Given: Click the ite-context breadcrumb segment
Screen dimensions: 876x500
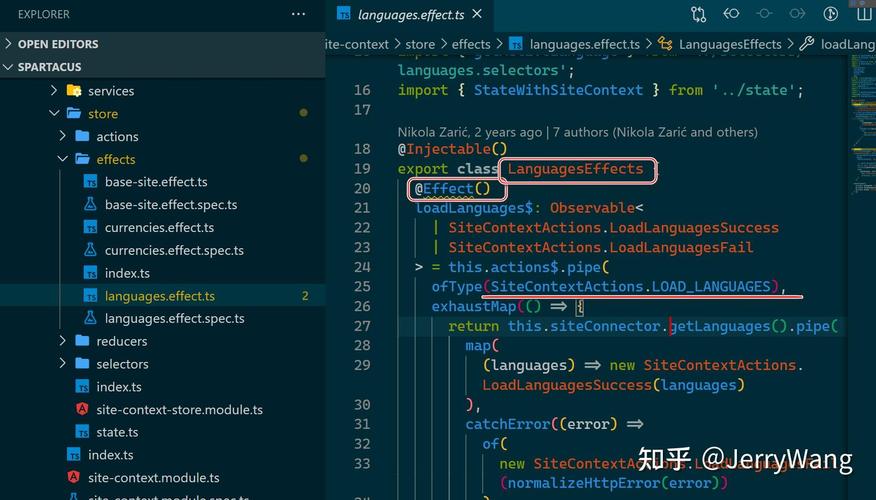Looking at the screenshot, I should 356,44.
